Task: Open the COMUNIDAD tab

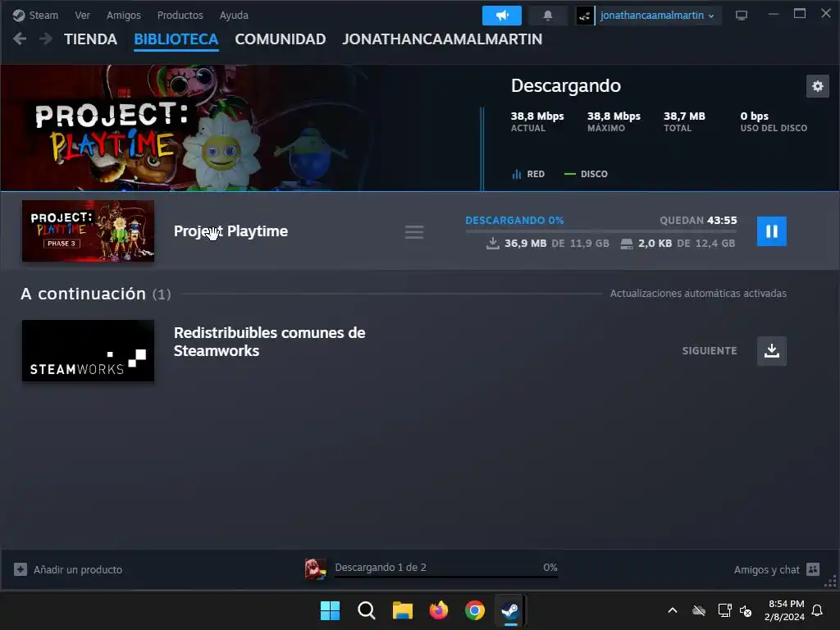Action: pos(281,39)
